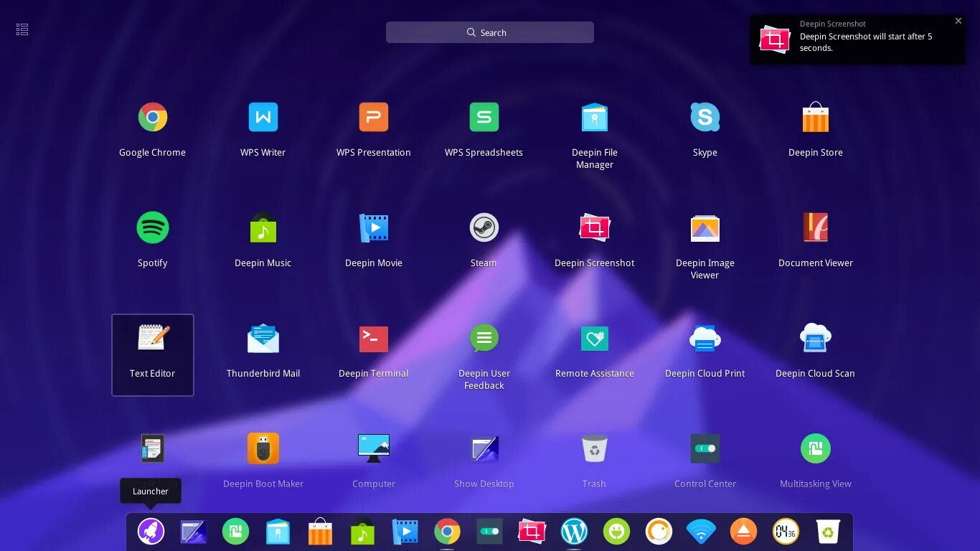Viewport: 980px width, 551px height.
Task: Launch Deepin Terminal
Action: click(373, 338)
